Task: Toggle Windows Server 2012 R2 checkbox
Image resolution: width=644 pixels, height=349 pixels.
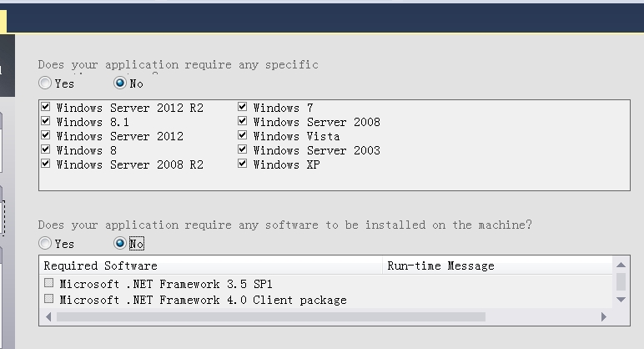Action: pyautogui.click(x=46, y=107)
